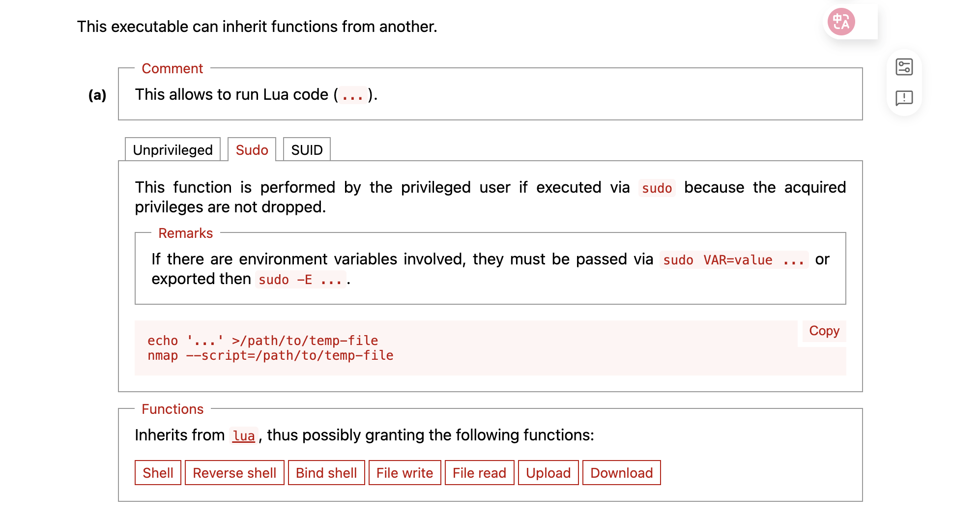Select the Sudo tab

pos(252,150)
